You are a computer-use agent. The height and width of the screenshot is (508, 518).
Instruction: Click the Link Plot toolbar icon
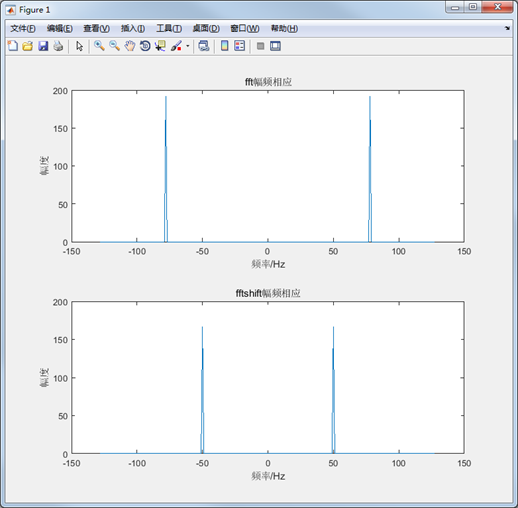[204, 46]
